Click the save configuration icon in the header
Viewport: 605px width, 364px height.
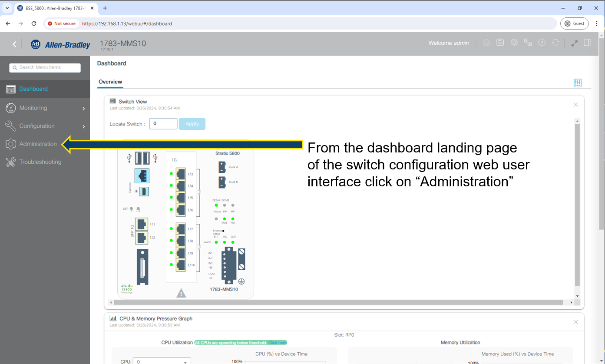coord(500,43)
